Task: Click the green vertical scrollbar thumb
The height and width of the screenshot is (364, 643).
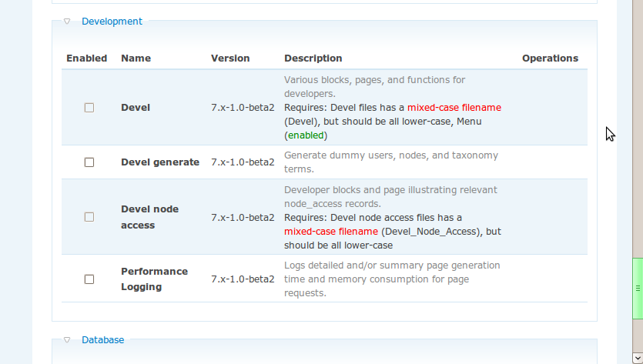Action: point(638,288)
